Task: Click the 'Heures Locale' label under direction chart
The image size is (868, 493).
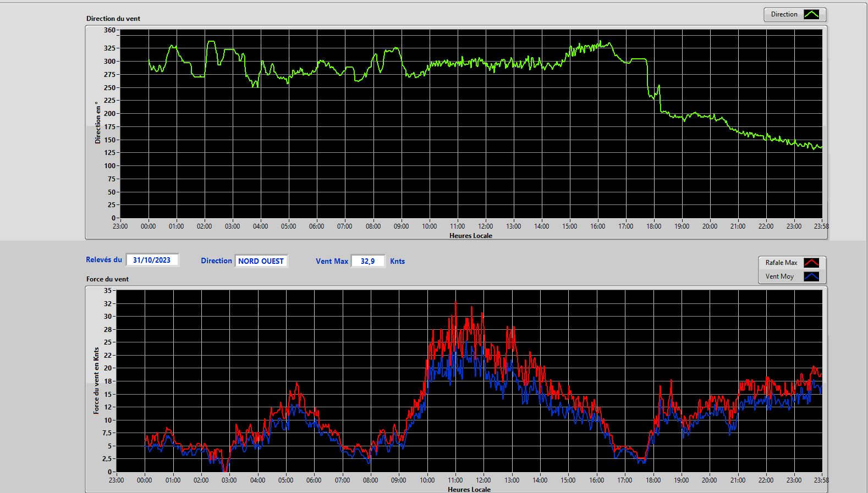Action: 471,235
